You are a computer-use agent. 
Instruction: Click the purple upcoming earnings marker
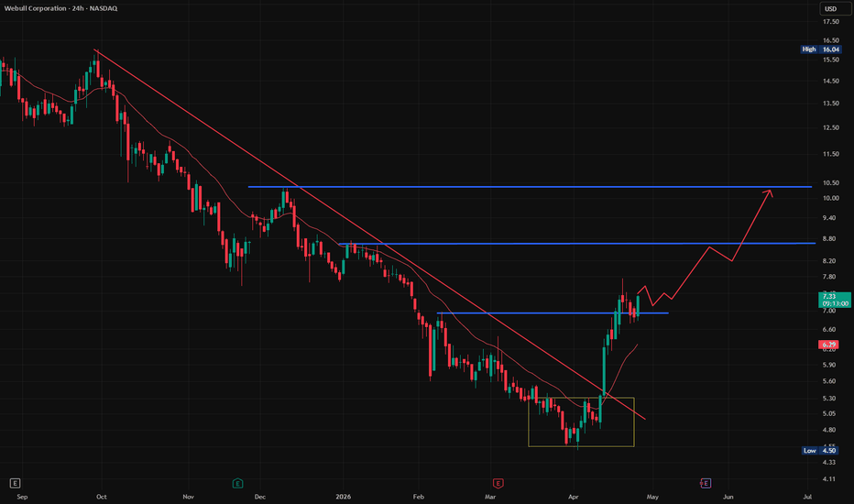706,483
